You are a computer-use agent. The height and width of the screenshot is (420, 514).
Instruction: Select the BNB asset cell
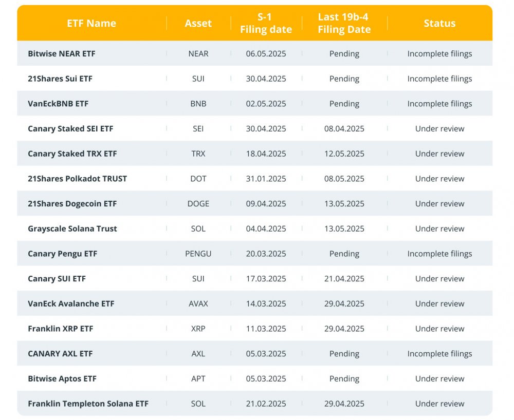[198, 104]
